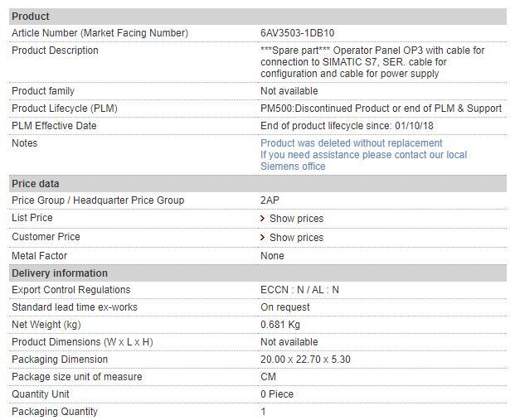The image size is (515, 420).
Task: Show prices for Customer Price
Action: point(296,238)
